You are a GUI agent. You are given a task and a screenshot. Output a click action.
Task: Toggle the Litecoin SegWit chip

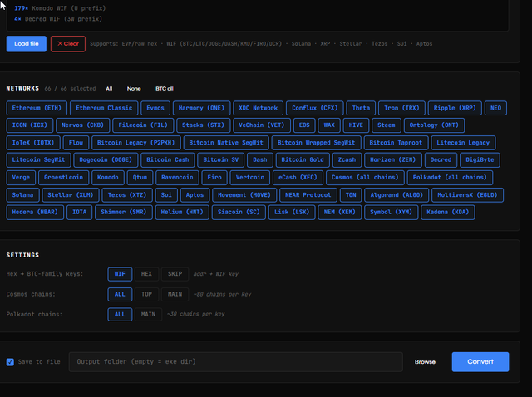[38, 159]
